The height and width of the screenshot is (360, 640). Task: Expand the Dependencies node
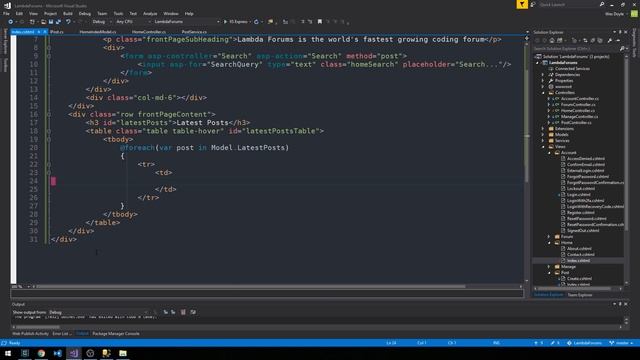543,75
